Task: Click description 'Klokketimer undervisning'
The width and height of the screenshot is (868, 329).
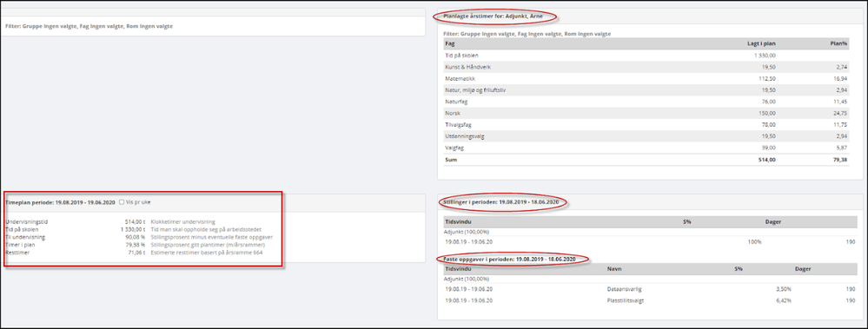Action: pos(182,221)
